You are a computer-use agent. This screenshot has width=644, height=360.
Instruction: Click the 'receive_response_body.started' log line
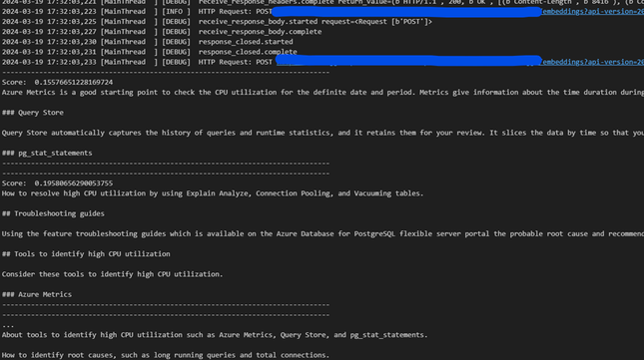217,21
